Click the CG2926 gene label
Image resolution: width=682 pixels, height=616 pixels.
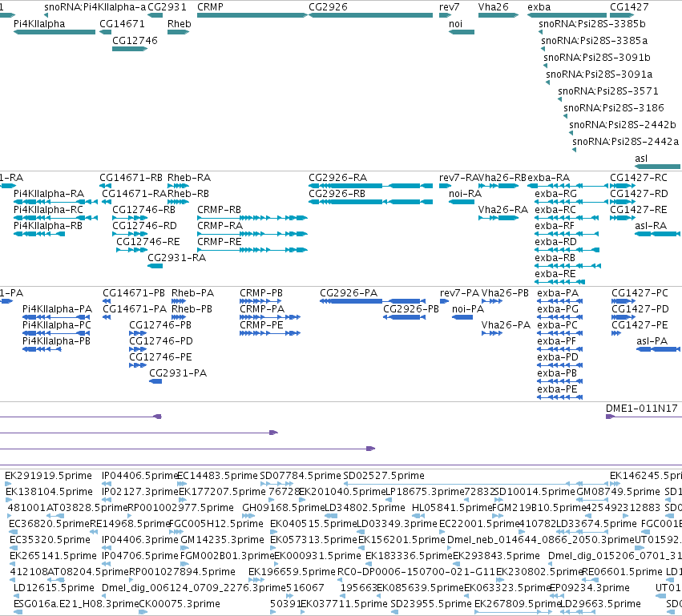(x=328, y=7)
